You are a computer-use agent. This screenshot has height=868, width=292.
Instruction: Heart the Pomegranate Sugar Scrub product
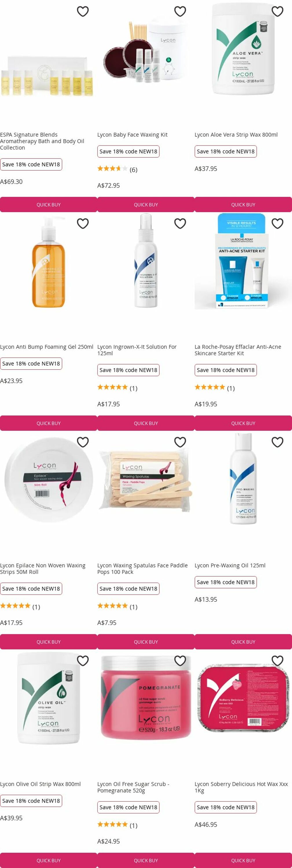point(180,661)
